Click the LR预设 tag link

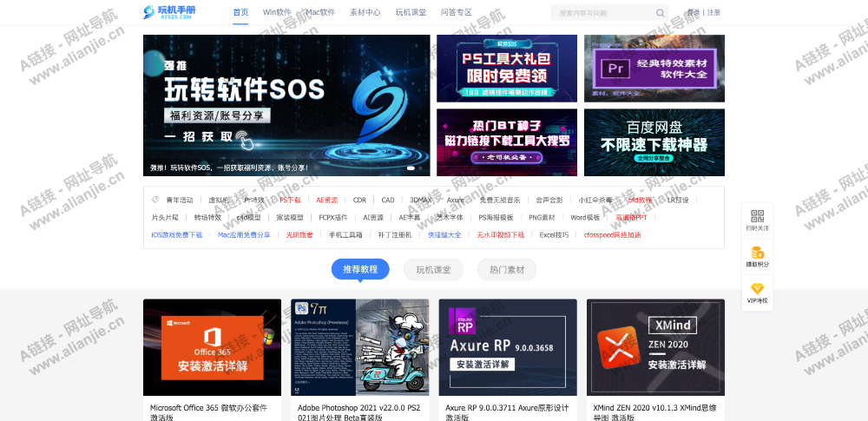coord(678,200)
